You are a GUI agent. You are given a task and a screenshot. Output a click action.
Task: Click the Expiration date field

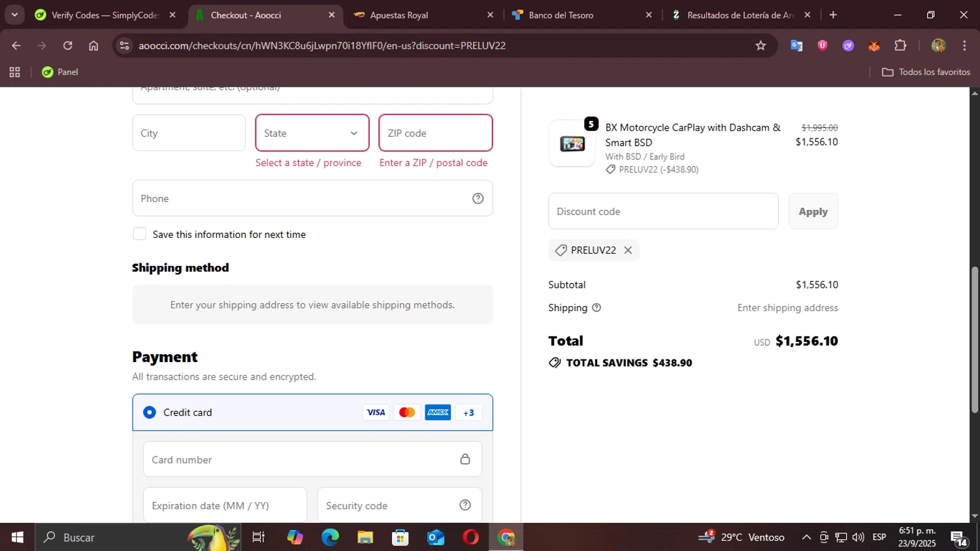225,505
